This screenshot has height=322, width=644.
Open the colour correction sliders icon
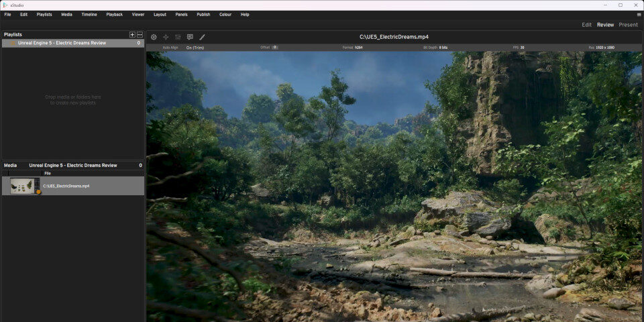pos(178,38)
